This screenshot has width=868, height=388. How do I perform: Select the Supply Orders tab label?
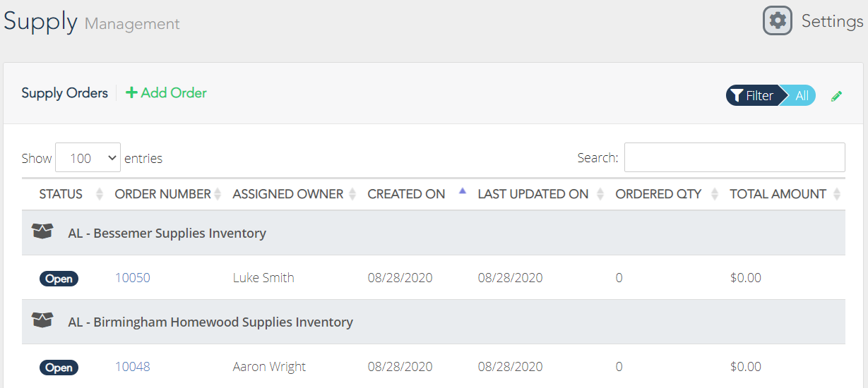tap(64, 93)
